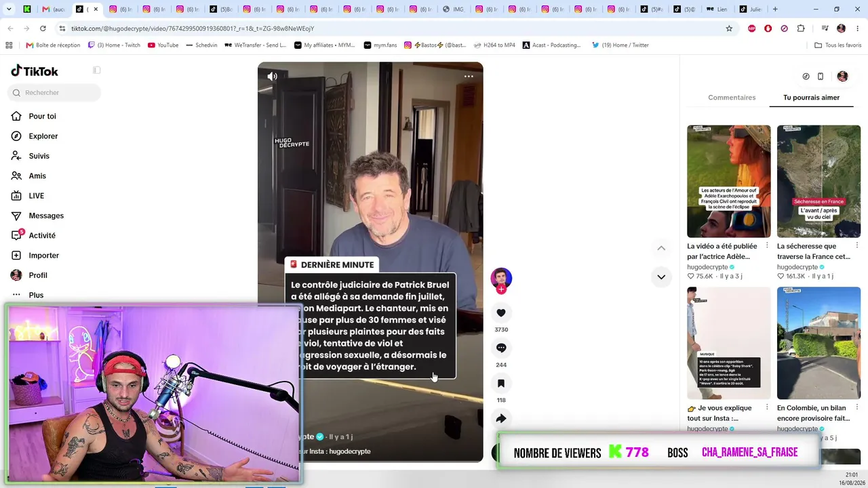Like the video with the heart icon
This screenshot has width=868, height=488.
(501, 313)
